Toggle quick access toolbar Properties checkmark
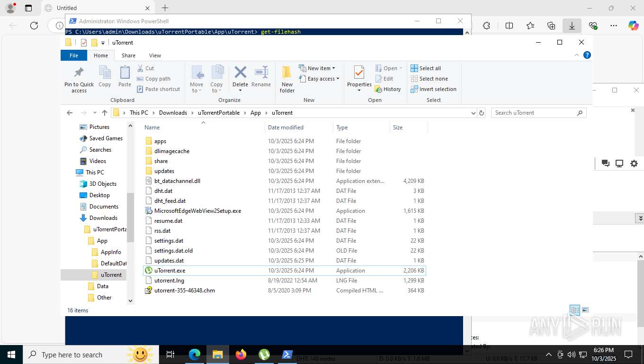Image resolution: width=644 pixels, height=364 pixels. 84,43
